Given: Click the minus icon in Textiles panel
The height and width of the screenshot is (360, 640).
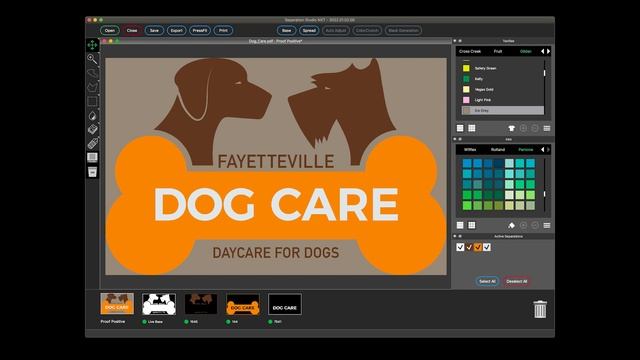Looking at the screenshot, I should click(x=535, y=128).
